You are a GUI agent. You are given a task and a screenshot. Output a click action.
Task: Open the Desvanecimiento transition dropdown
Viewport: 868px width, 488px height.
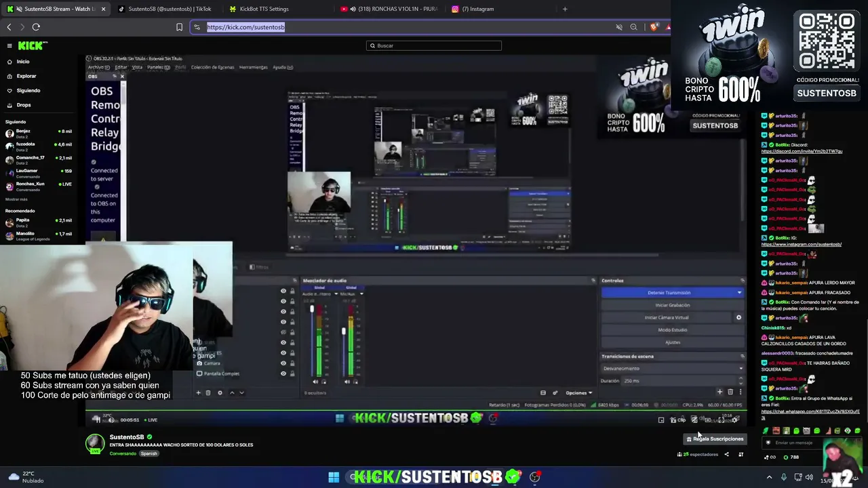click(x=672, y=369)
